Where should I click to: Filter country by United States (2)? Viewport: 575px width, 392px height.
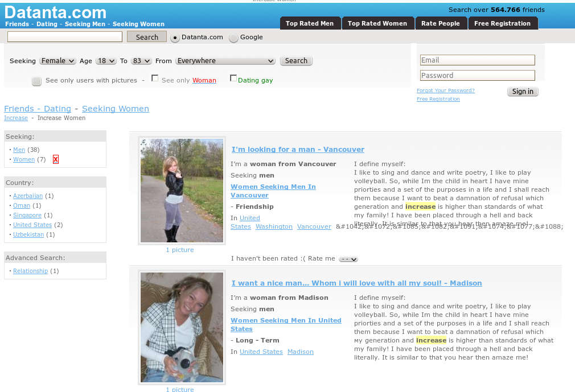pos(32,225)
